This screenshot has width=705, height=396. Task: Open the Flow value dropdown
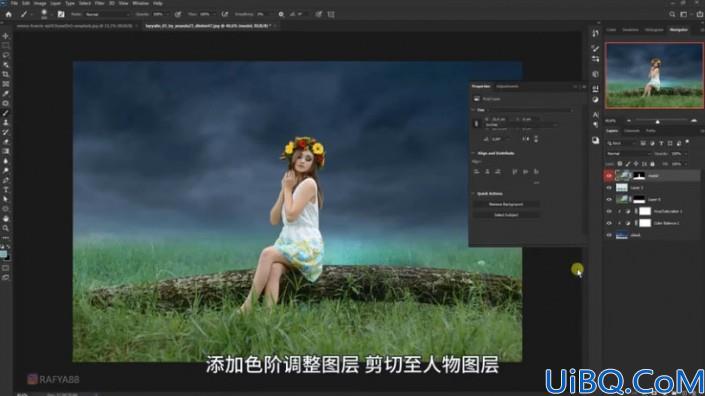tap(213, 14)
